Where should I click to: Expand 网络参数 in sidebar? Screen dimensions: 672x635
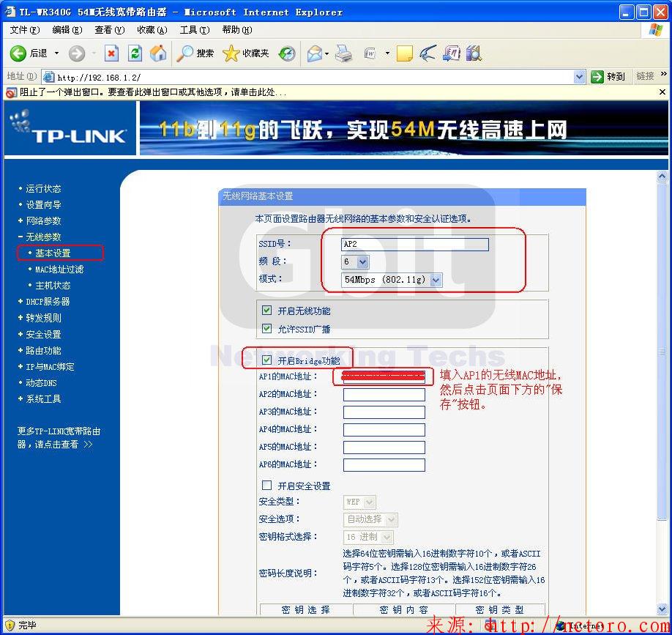point(43,220)
